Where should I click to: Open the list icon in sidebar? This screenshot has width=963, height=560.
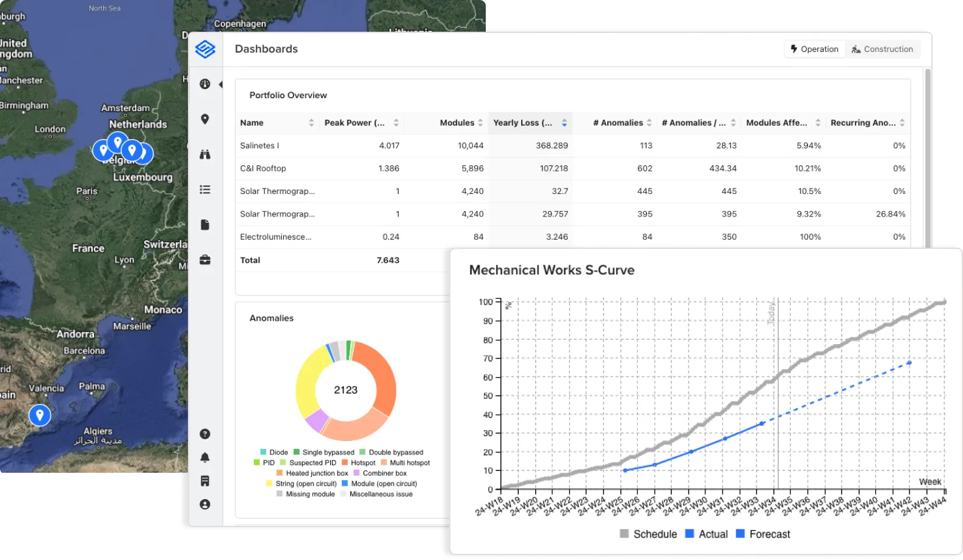pyautogui.click(x=205, y=190)
